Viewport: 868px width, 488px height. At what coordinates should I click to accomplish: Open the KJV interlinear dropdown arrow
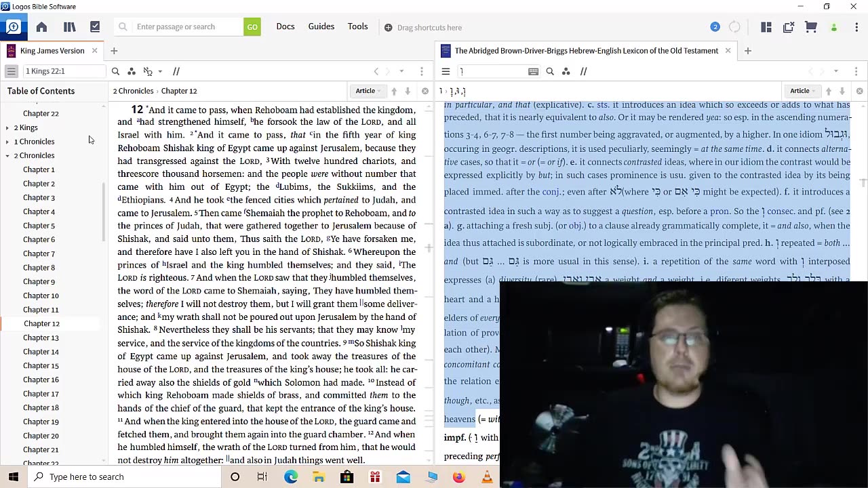tap(160, 71)
